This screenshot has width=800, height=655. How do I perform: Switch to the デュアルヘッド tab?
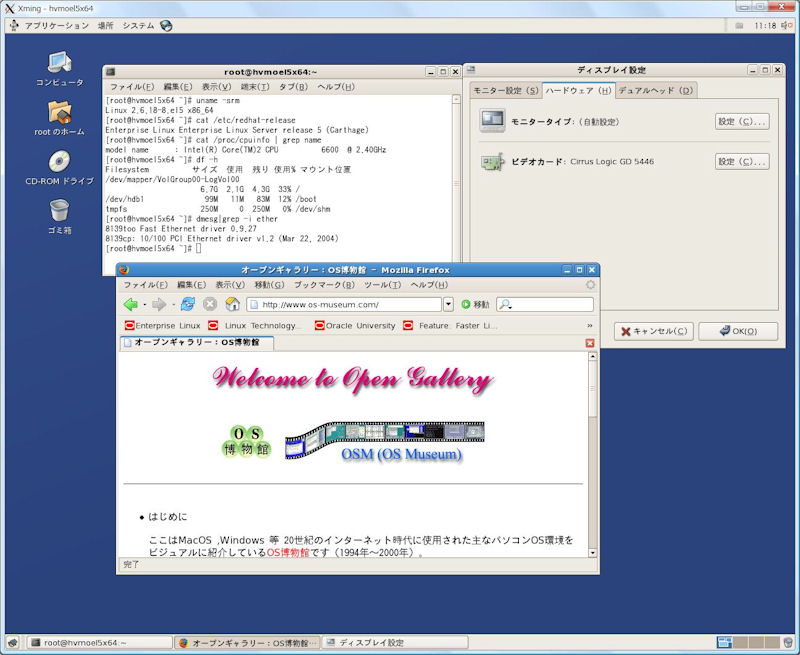click(655, 91)
